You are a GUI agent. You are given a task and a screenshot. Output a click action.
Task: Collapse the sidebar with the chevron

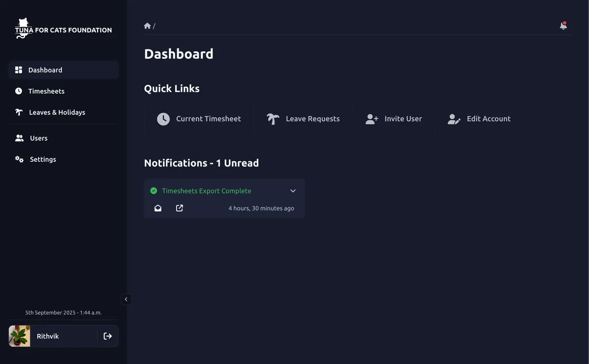126,299
